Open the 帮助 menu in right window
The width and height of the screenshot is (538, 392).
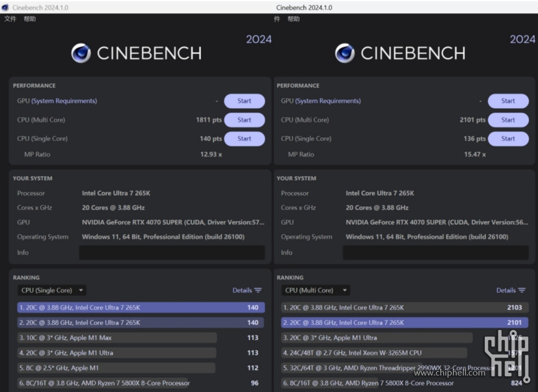coord(293,19)
